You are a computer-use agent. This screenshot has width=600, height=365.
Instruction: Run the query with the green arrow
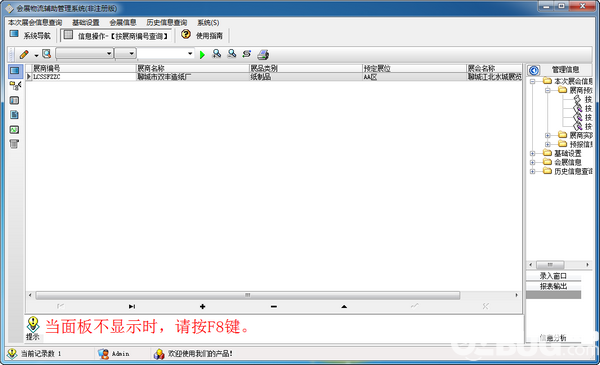click(x=202, y=55)
